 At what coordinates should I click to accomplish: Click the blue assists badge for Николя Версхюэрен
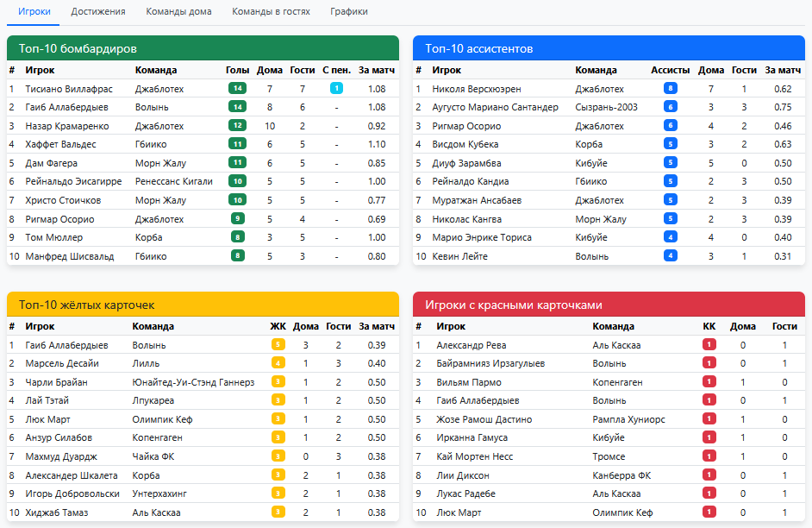(670, 89)
